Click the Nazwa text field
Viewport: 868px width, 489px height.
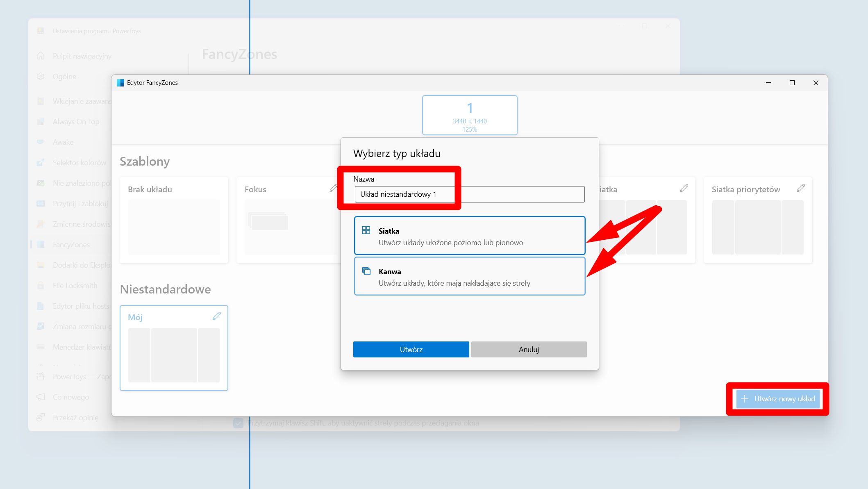click(469, 194)
